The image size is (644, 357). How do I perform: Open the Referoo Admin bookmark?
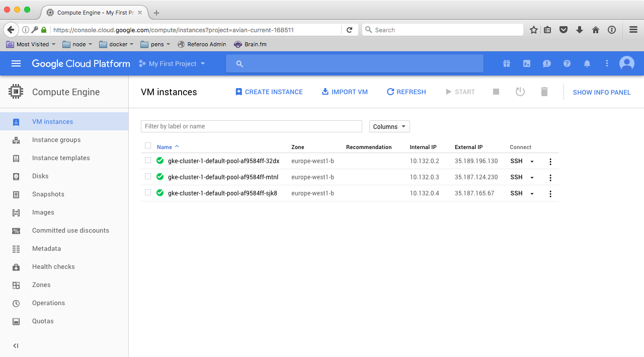point(202,44)
